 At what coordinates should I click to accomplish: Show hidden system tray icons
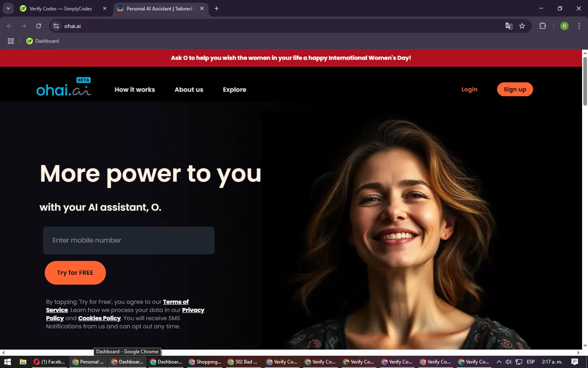pos(499,362)
